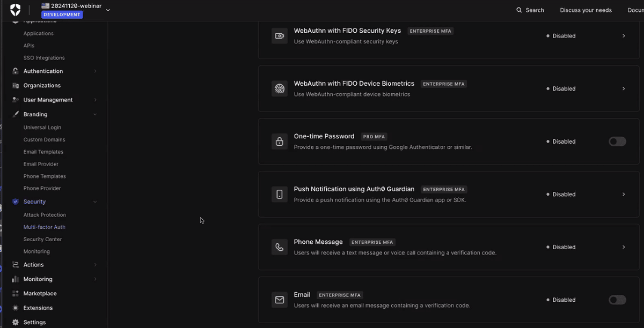
Task: Click the Email envelope icon
Action: [280, 300]
